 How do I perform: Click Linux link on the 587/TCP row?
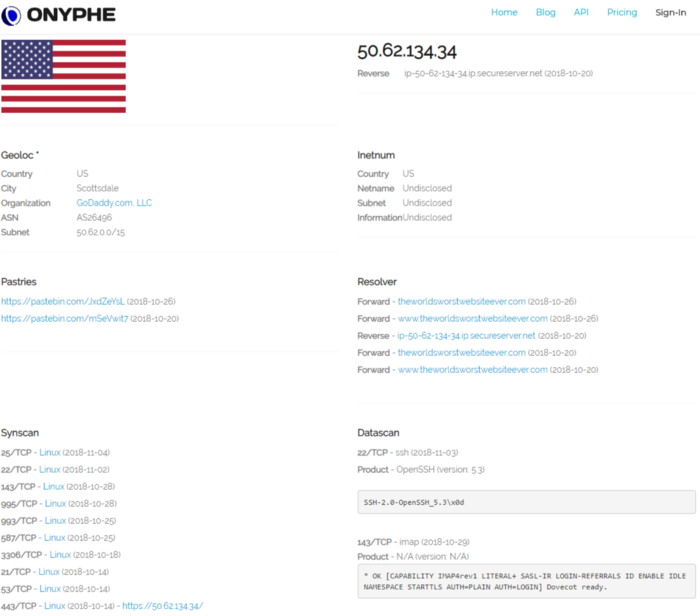(x=54, y=537)
